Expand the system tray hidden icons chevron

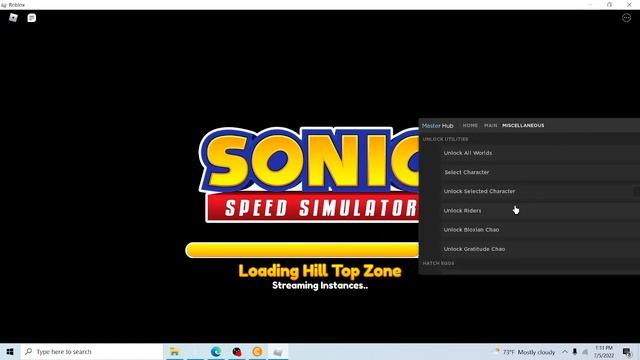tap(564, 351)
